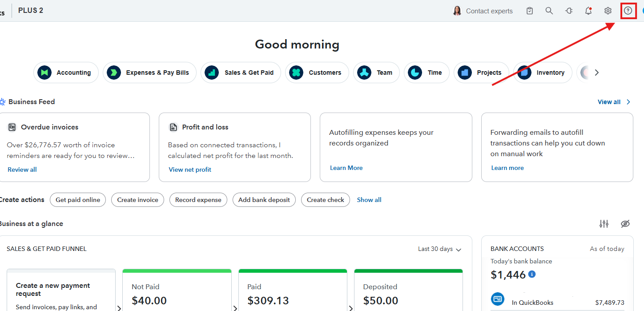Click the integrations plug icon
Screen dimensions: 644x311
pos(569,11)
